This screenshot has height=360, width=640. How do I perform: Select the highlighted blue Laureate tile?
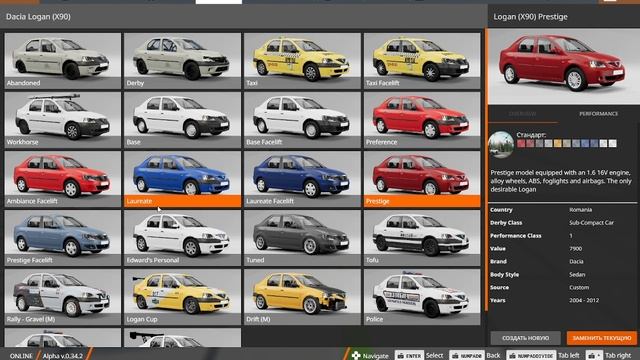[x=182, y=179]
